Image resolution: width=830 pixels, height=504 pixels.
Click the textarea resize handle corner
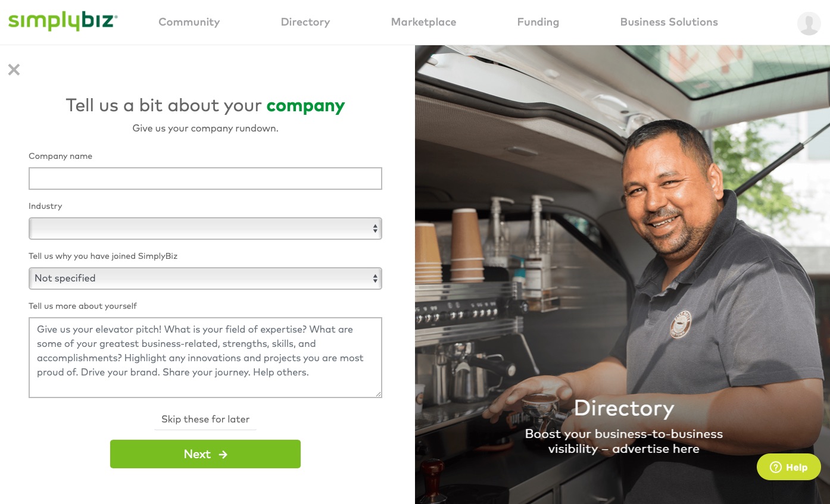(x=378, y=394)
